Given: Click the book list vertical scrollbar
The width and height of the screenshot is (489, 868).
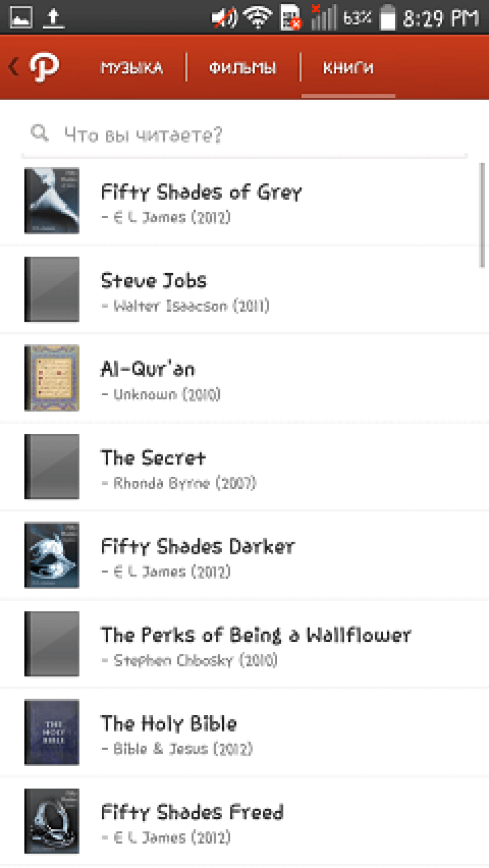Looking at the screenshot, I should pyautogui.click(x=482, y=215).
